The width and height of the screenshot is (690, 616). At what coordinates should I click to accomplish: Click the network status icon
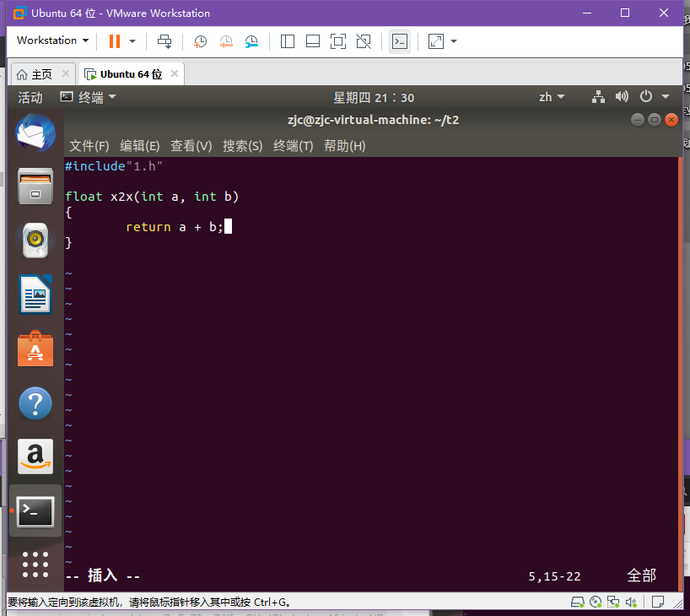[x=598, y=97]
